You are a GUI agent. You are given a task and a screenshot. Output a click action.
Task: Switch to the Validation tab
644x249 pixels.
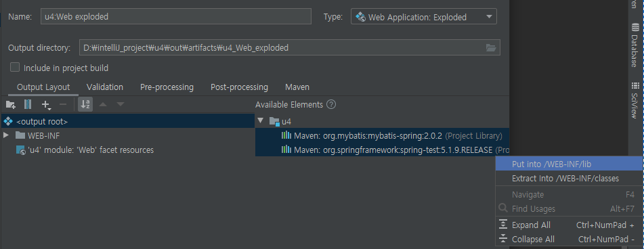coord(105,87)
